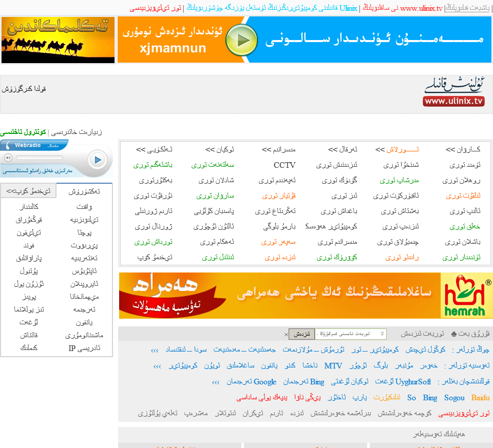Play the Webradio stream
Screen dimensions: 493x448
(x=98, y=160)
